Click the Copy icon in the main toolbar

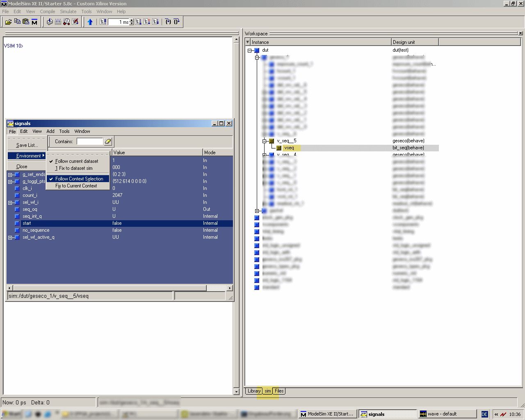tap(17, 22)
